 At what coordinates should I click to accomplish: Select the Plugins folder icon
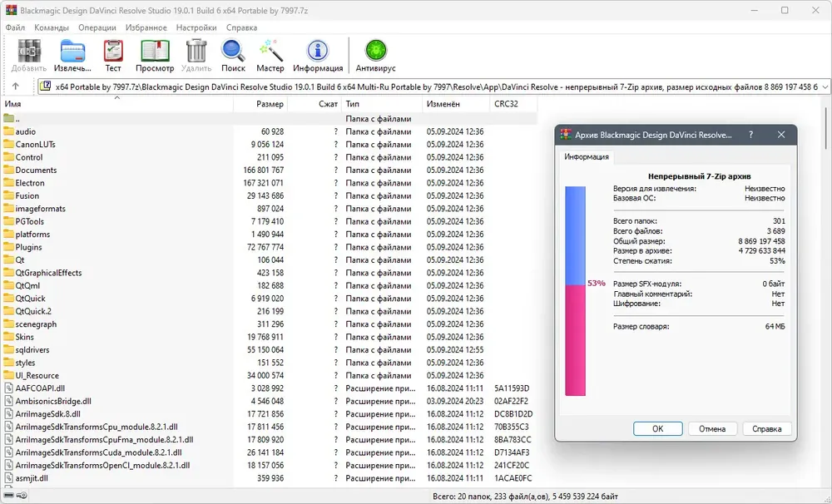8,247
